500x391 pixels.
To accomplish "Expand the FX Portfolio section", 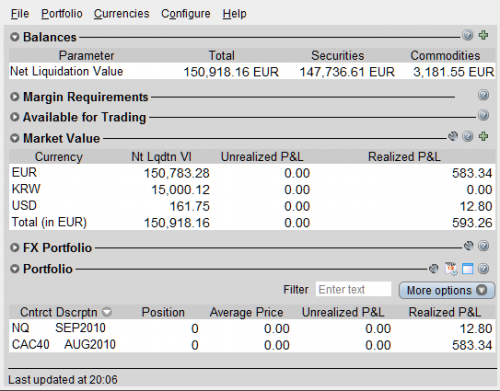I will tap(15, 248).
